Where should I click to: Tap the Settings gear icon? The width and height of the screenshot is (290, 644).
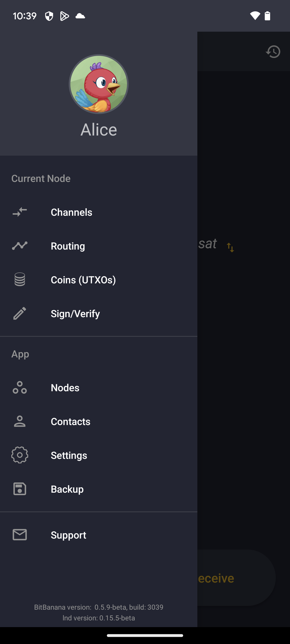coord(20,455)
